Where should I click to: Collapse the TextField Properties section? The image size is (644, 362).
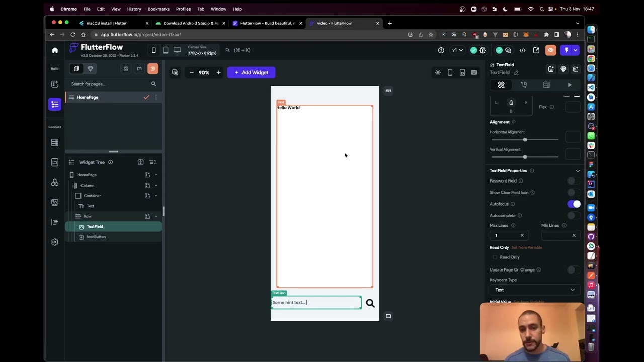coord(578,171)
